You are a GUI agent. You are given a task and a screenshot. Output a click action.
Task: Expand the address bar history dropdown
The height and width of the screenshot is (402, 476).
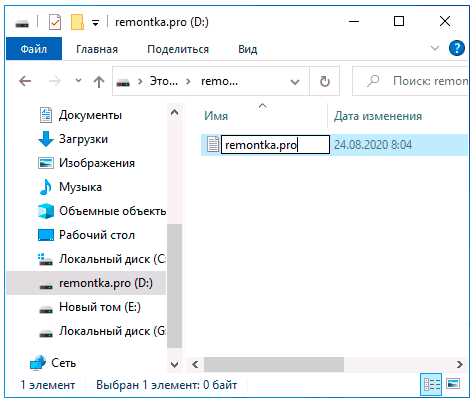pyautogui.click(x=295, y=82)
